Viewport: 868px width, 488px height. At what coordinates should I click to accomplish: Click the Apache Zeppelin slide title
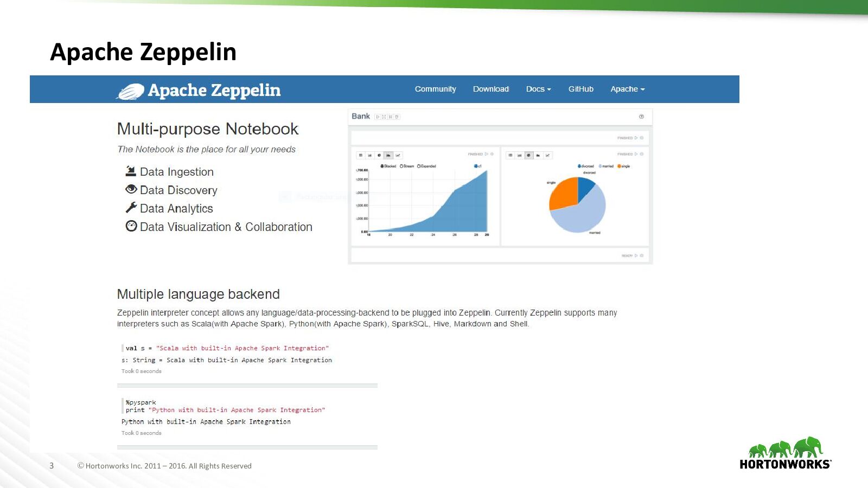[143, 52]
